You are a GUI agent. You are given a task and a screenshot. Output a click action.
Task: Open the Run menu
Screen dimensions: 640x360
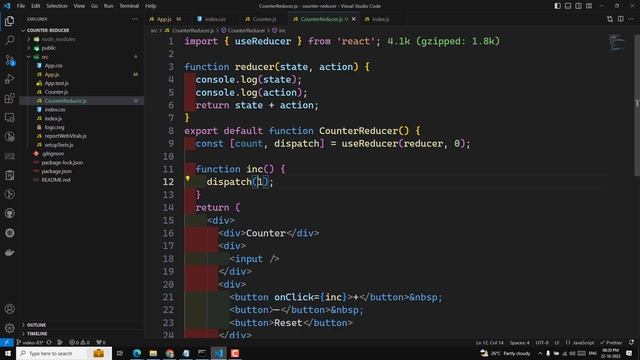click(108, 6)
